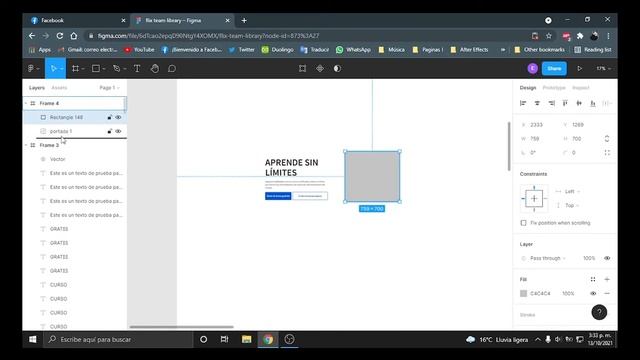Screen dimensions: 640x360
Task: Enable Fix position when scrolling
Action: pos(523,223)
